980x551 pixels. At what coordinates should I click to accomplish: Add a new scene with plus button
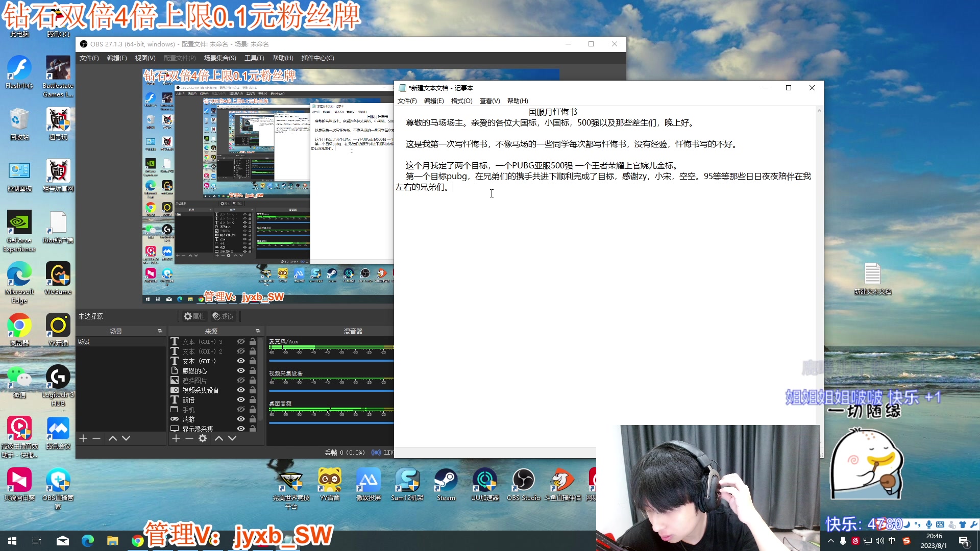pos(83,438)
